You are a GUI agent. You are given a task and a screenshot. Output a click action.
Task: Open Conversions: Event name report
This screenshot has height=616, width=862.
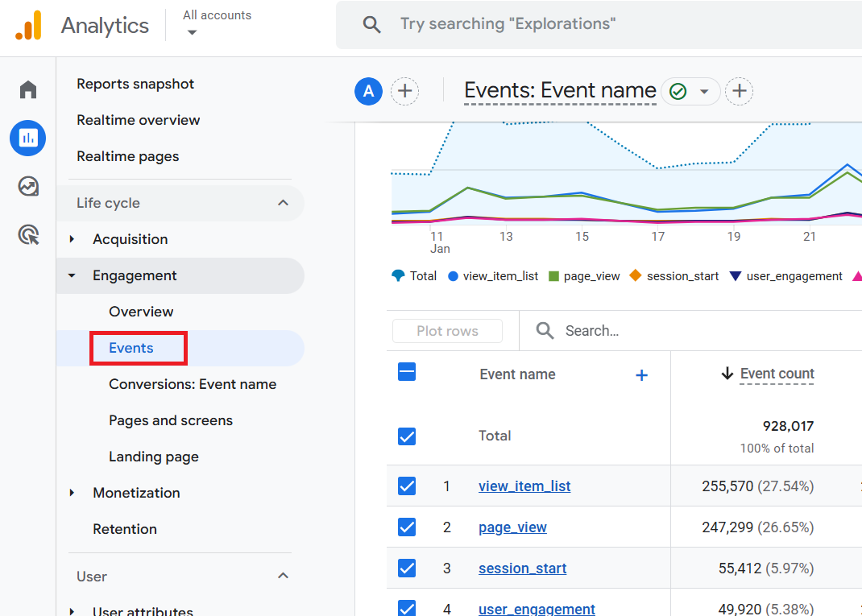click(193, 384)
